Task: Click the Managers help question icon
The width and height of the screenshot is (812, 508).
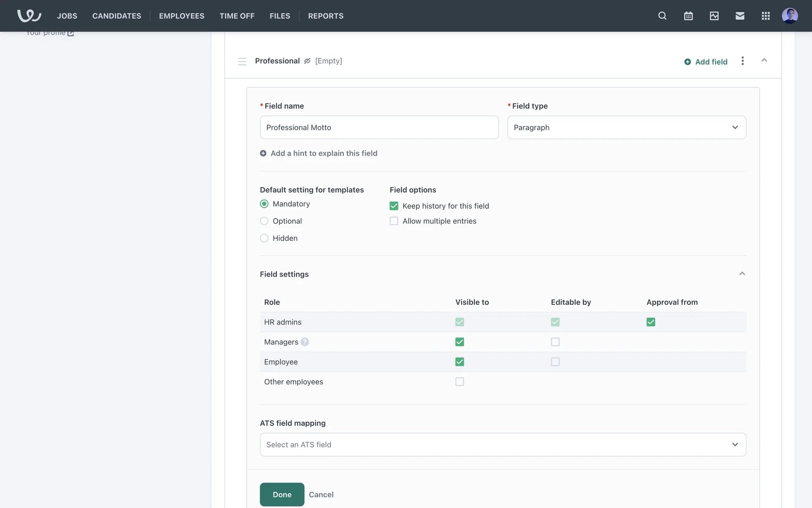Action: 304,342
